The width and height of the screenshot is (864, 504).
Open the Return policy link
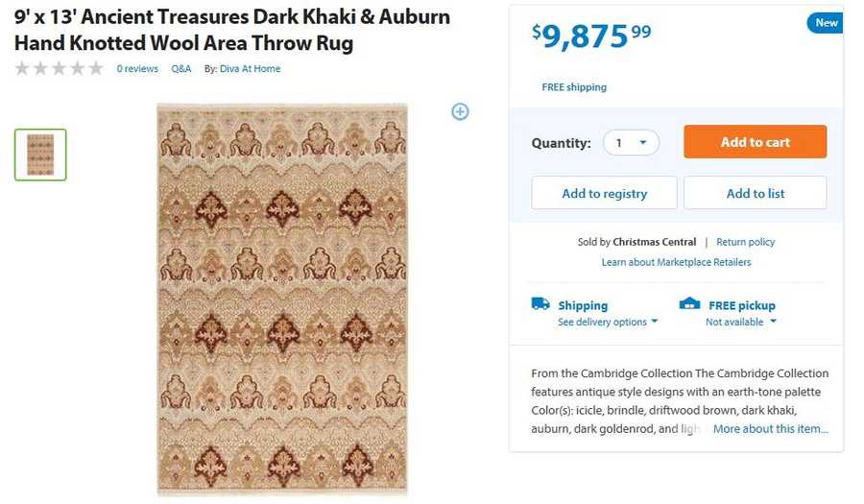point(745,242)
